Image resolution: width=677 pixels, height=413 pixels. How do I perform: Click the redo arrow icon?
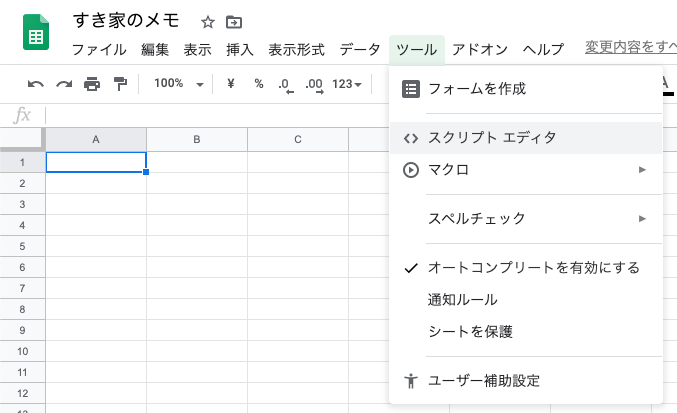click(x=64, y=84)
